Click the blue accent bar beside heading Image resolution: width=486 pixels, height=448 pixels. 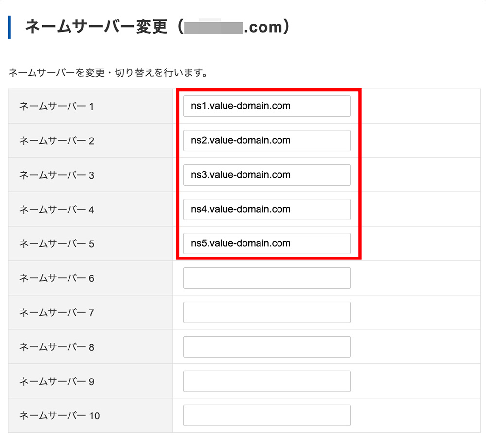click(x=10, y=25)
